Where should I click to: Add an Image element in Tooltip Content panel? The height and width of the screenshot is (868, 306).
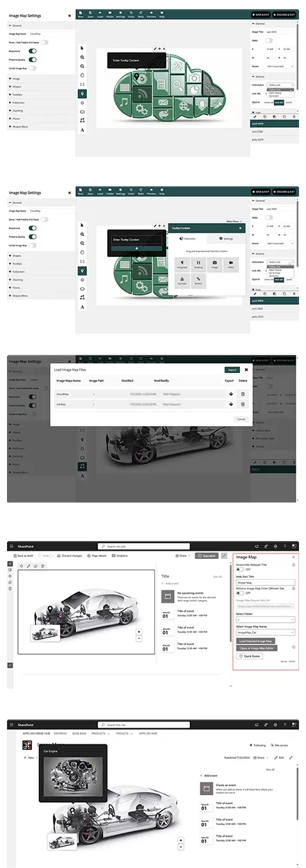[215, 264]
